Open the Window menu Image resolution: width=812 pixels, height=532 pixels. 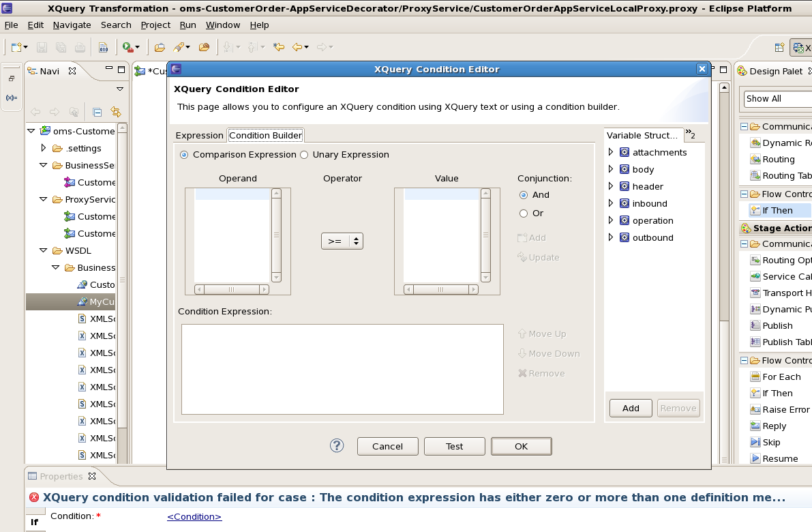(x=223, y=25)
